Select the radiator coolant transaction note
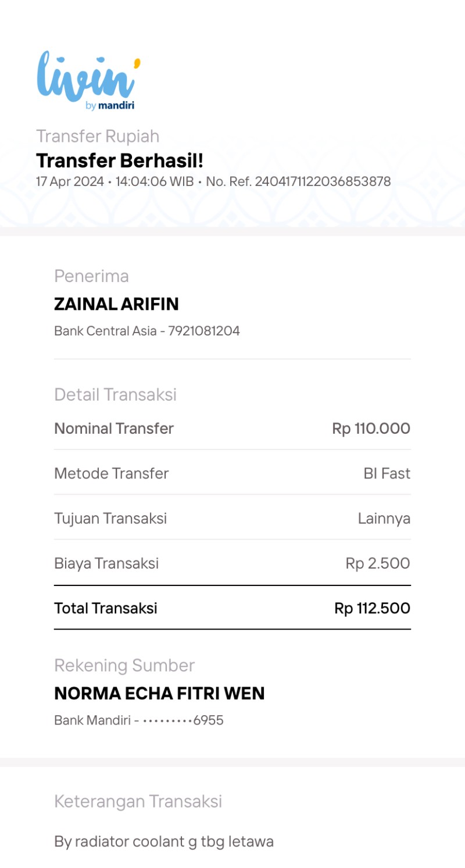Screen dimensions: 465x868 [164, 842]
